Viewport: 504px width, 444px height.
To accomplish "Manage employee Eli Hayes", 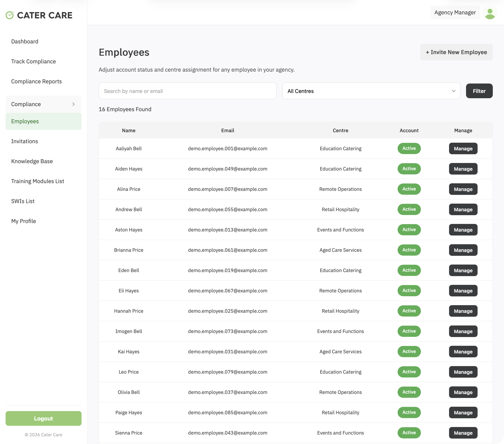I will click(x=463, y=291).
